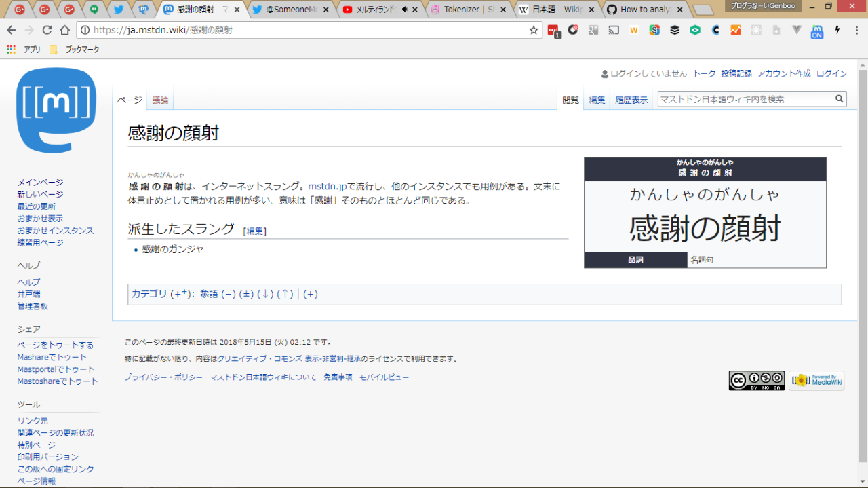Follow the mstdn.jp link in article
Viewport: 868px width, 488px height.
328,187
